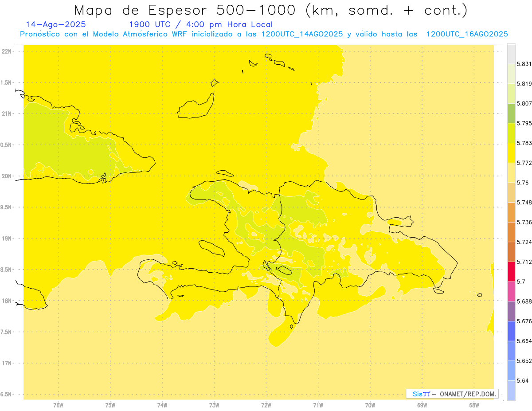Click legend value 5.807

pyautogui.click(x=524, y=103)
